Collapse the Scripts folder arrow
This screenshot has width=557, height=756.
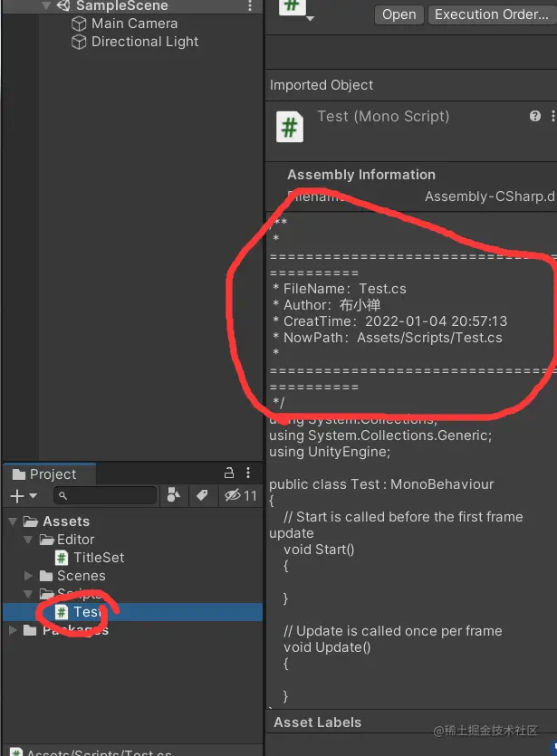28,594
